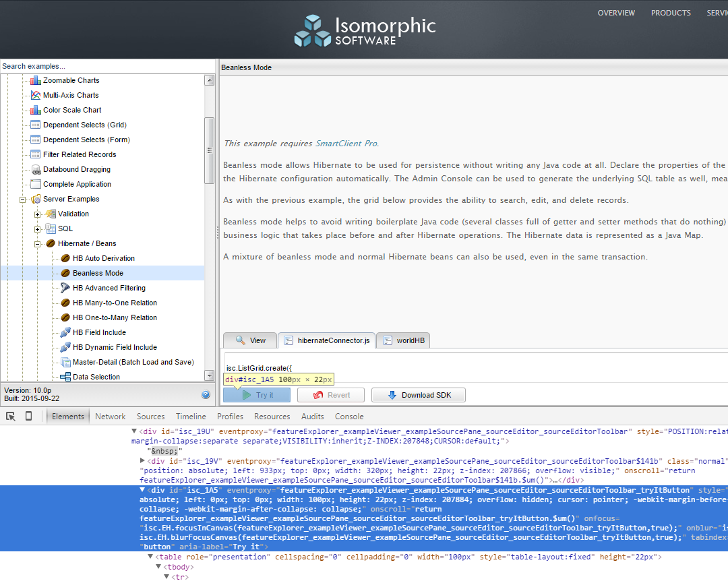
Task: Click the HB One-to-Many Relation icon
Action: coord(65,318)
